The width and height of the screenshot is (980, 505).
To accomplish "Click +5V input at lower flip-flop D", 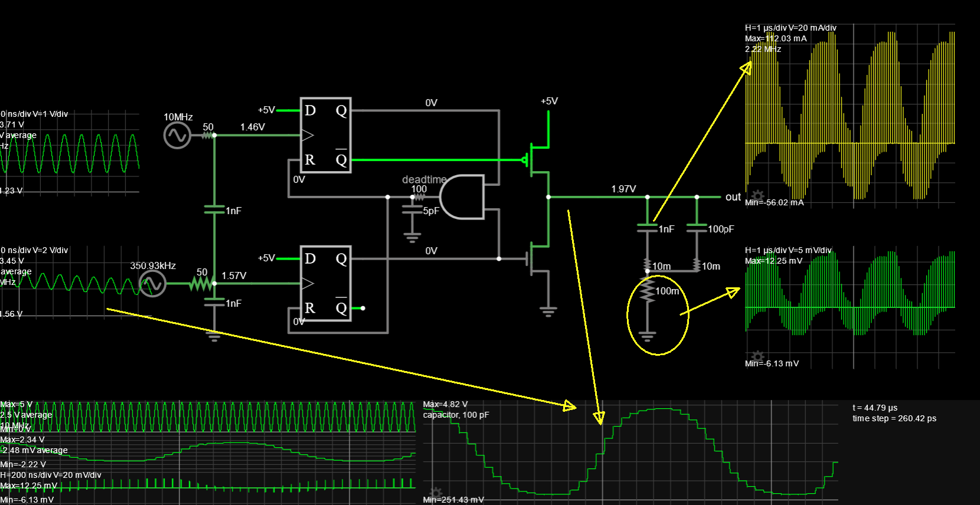I will (x=266, y=258).
